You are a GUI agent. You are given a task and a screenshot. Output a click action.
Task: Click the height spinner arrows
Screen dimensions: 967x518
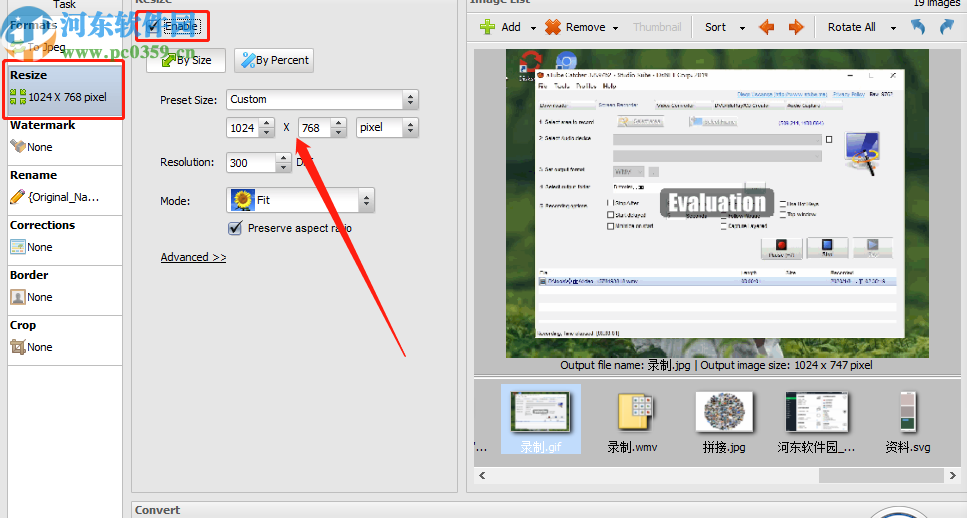tap(339, 128)
